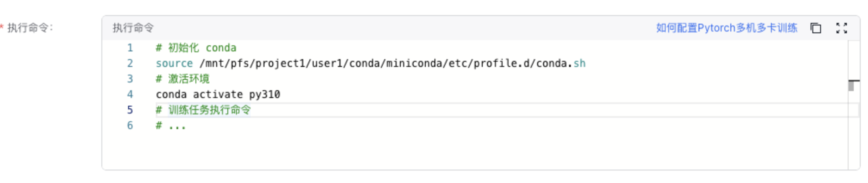Click line number 1 in the gutter
868x183 pixels.
130,48
